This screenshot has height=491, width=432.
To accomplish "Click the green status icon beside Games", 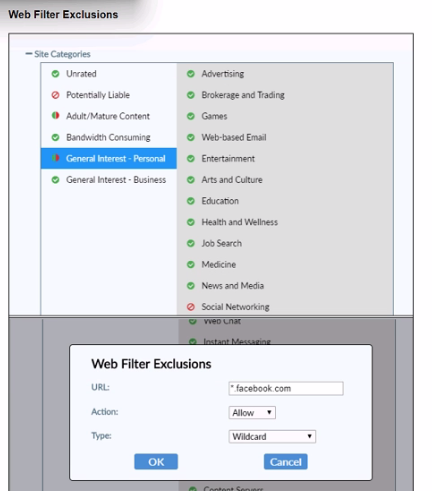I will [x=191, y=116].
